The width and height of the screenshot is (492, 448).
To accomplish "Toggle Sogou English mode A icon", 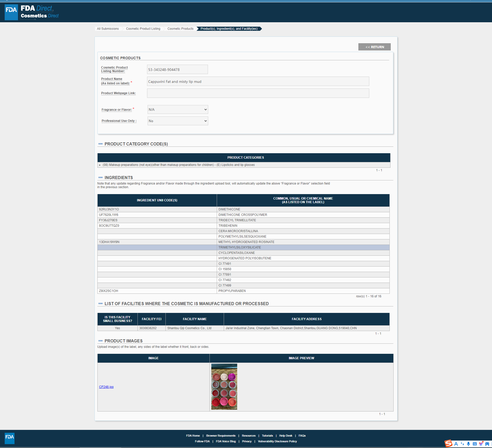I will pos(456,444).
